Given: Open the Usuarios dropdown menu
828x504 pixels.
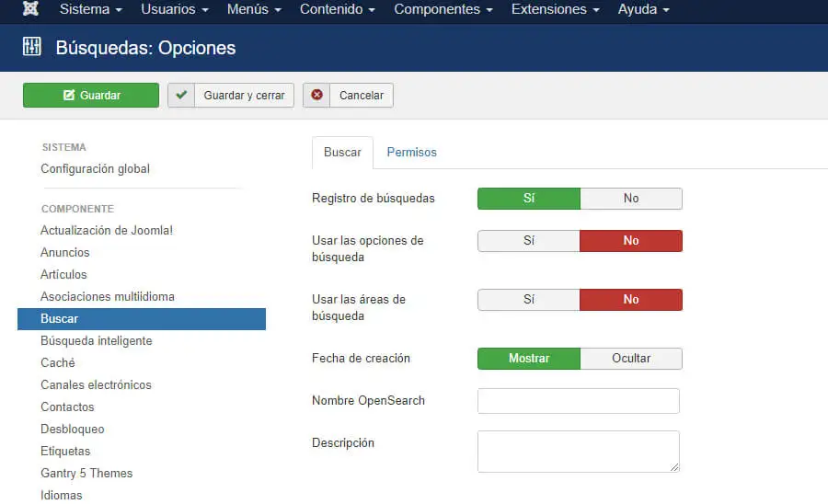Looking at the screenshot, I should pyautogui.click(x=174, y=9).
